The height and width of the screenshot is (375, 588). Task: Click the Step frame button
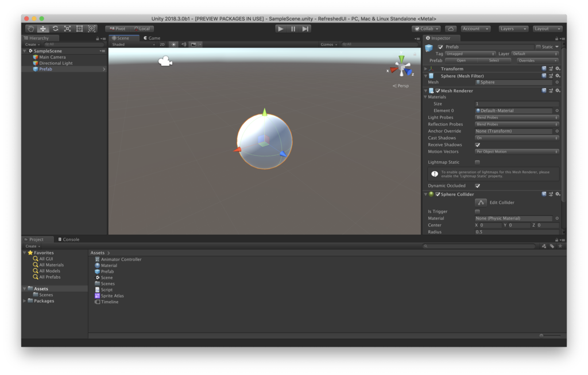305,29
